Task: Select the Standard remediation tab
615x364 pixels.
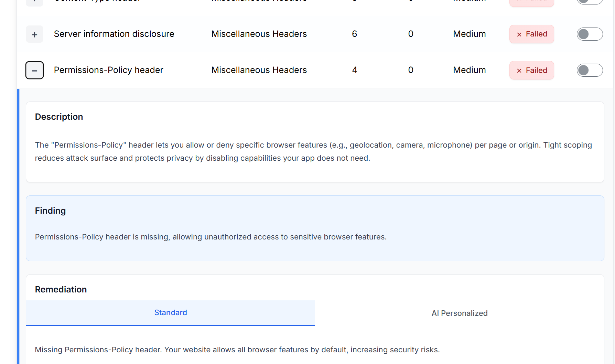Action: point(171,313)
